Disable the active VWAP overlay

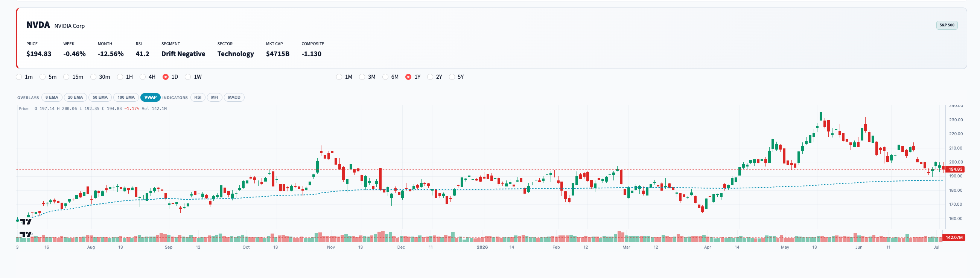(x=150, y=98)
